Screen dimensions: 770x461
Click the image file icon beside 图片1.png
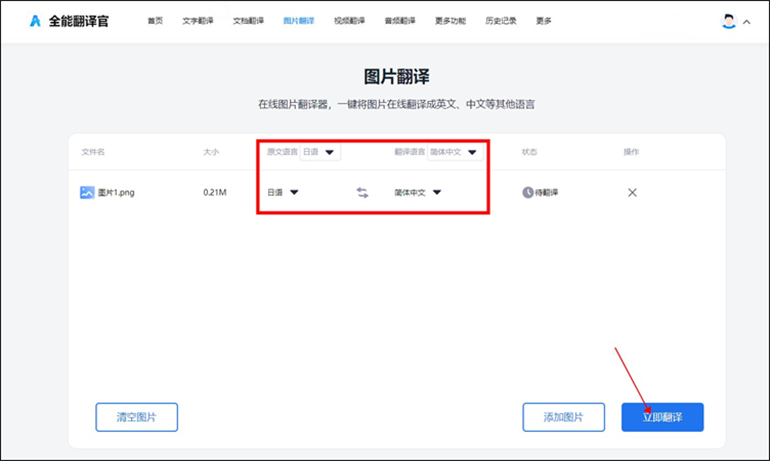87,193
